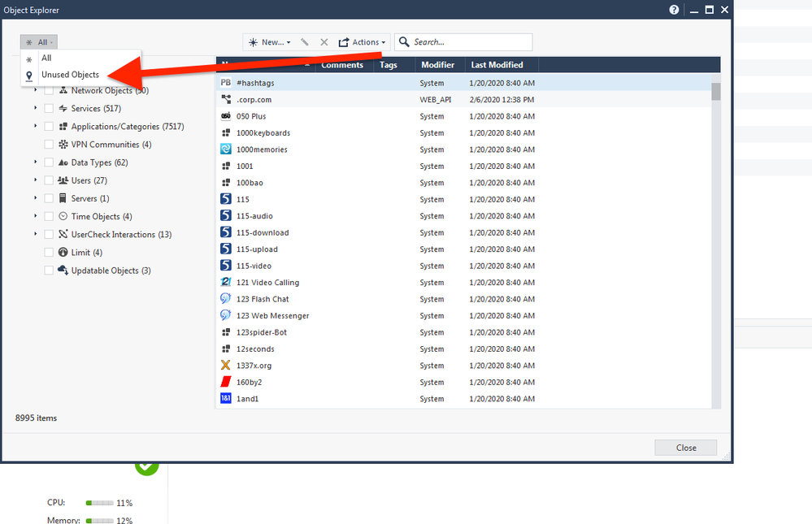Screen dimensions: 812x524
Task: Tick the VPN Communities checkbox
Action: [50, 145]
